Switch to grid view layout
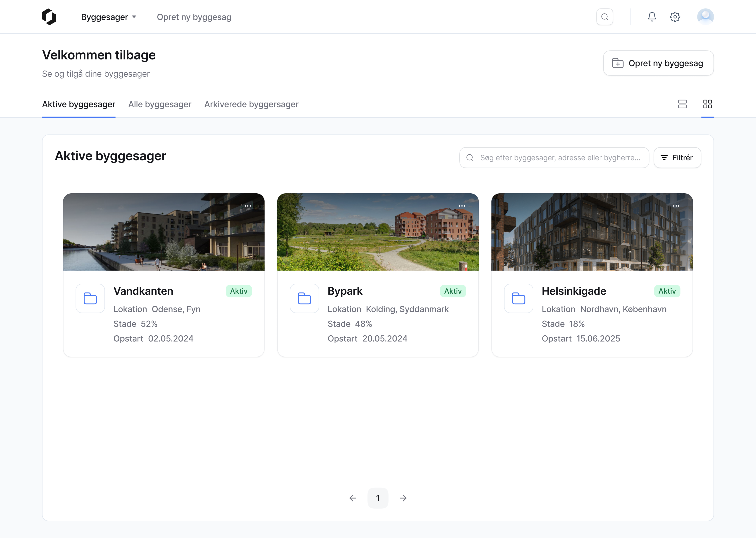Viewport: 756px width, 538px height. [707, 104]
